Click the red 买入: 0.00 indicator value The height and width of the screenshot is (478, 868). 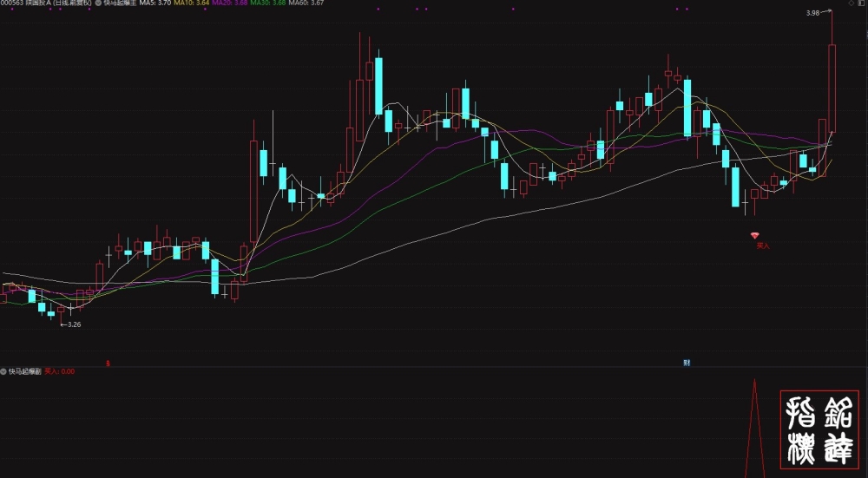tap(59, 371)
